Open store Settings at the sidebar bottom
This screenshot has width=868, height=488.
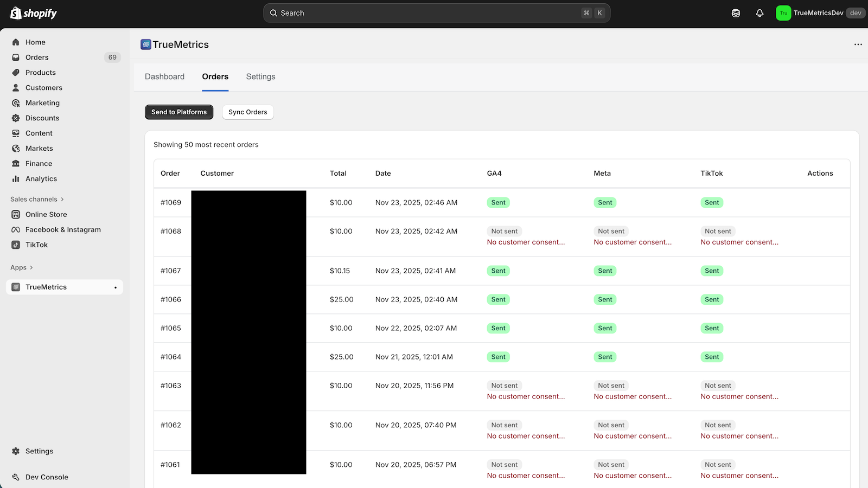39,451
